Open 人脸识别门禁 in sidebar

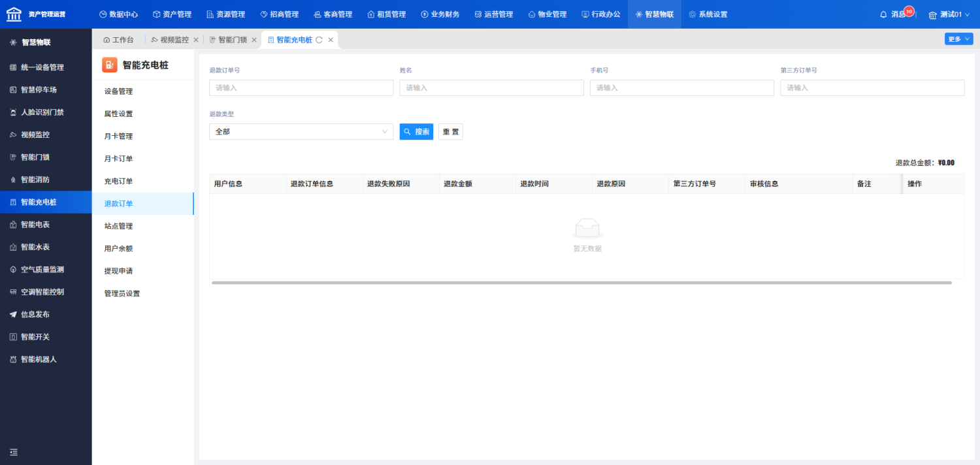point(46,112)
